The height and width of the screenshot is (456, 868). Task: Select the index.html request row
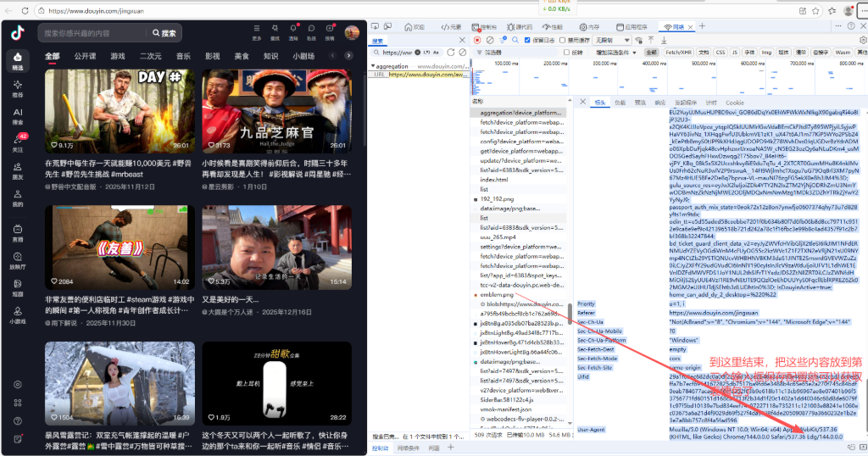click(x=518, y=180)
